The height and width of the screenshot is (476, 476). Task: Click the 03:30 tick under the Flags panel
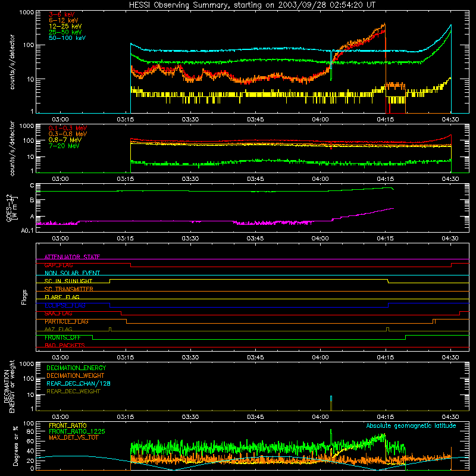click(190, 358)
